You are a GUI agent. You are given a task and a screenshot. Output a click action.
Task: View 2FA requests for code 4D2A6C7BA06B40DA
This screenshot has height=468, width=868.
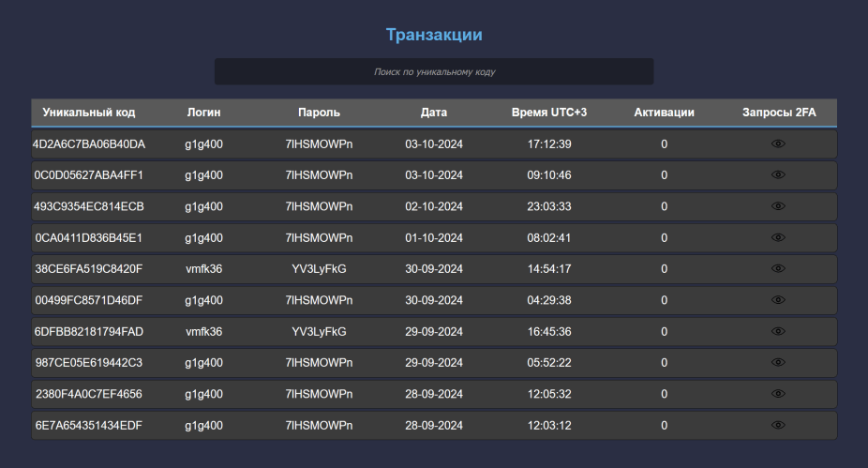point(778,144)
